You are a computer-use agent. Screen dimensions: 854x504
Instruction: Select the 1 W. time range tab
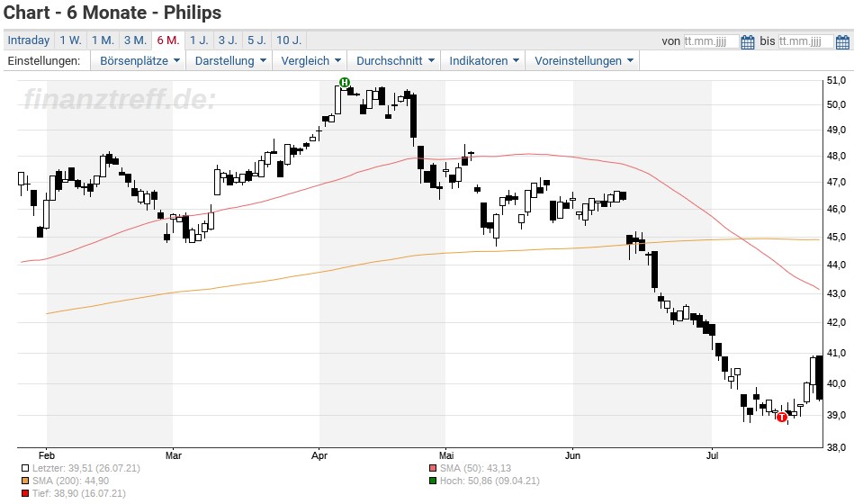tap(71, 40)
